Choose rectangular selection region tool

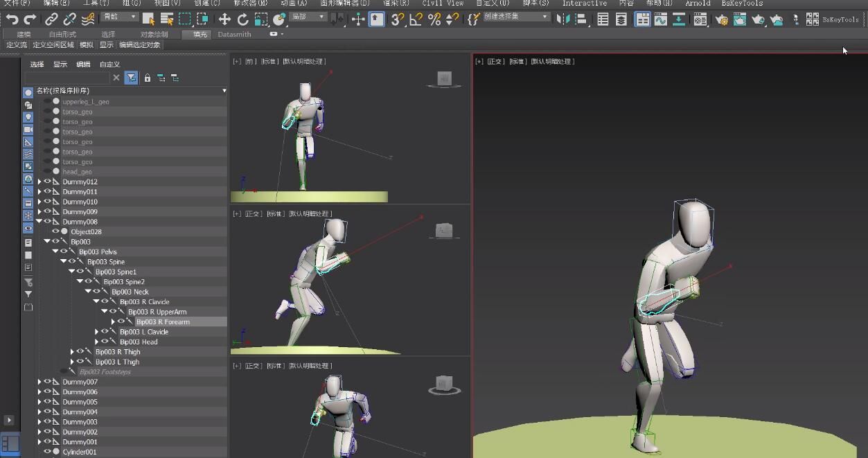pos(185,19)
